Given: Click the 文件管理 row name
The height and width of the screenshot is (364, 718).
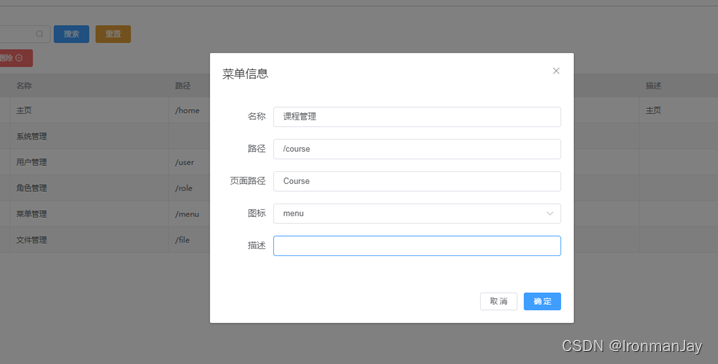Looking at the screenshot, I should (x=32, y=240).
